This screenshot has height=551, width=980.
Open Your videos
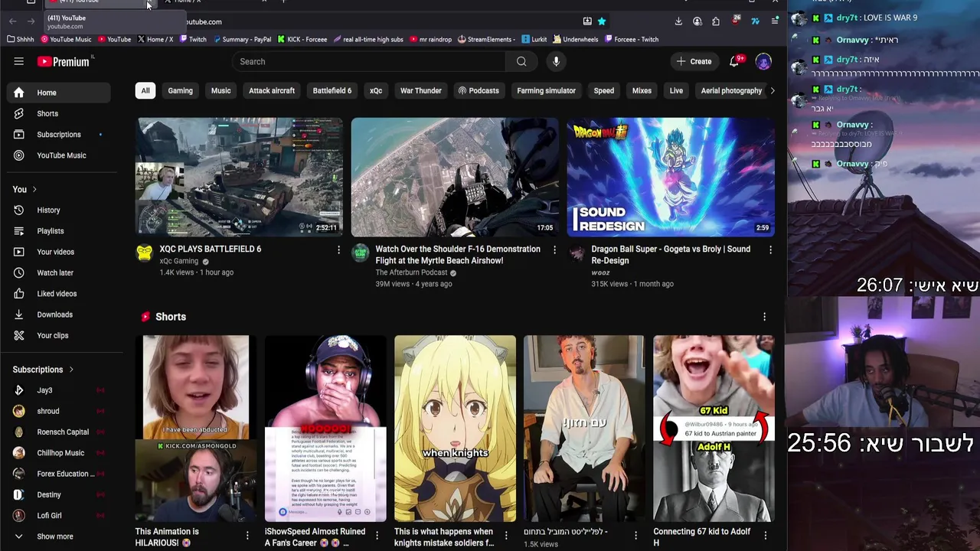pos(59,252)
